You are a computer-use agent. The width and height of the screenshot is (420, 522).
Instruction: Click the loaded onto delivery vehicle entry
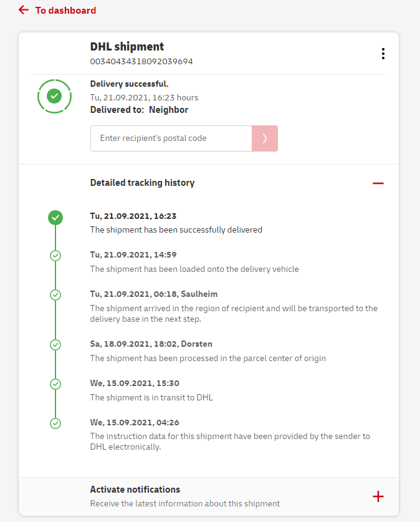[x=194, y=269]
